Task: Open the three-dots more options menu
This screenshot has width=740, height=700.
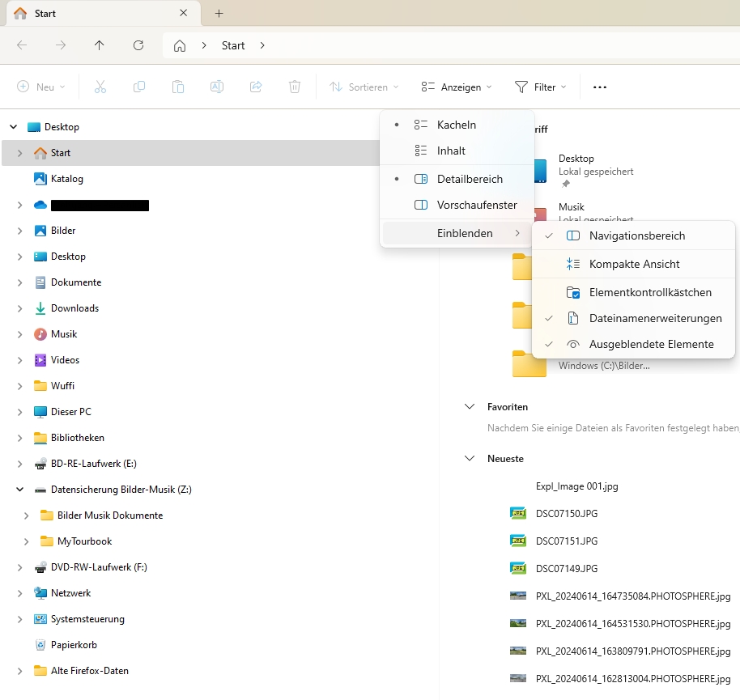Action: (x=600, y=87)
